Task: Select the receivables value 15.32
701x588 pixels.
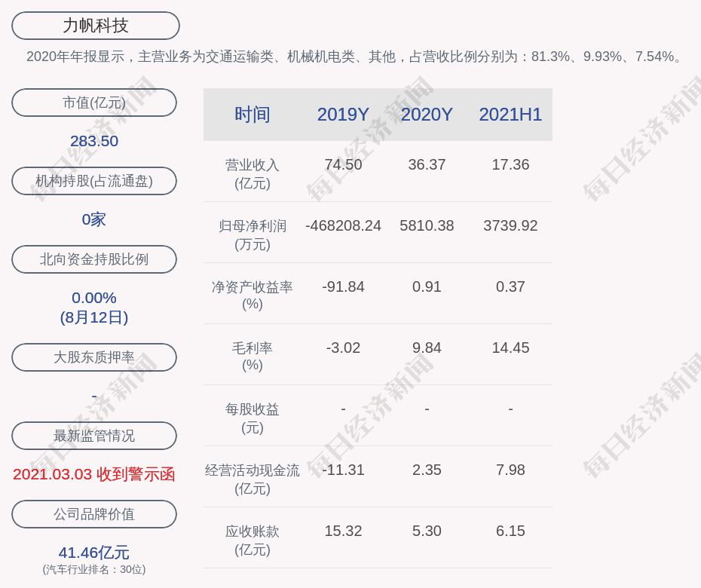Action: click(344, 531)
